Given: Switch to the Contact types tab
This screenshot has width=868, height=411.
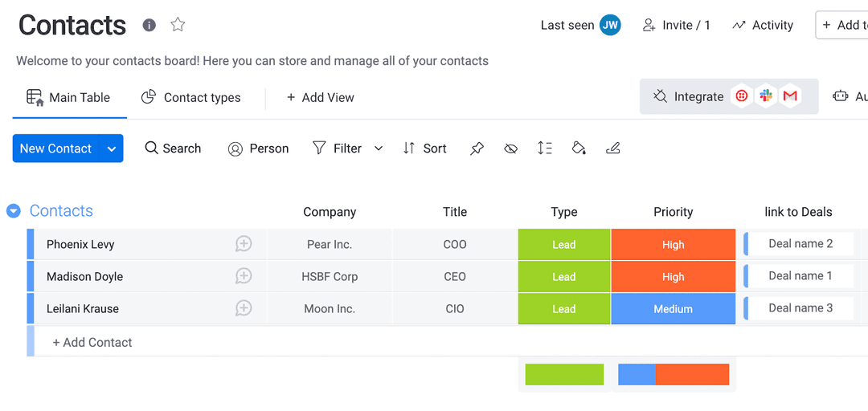Looking at the screenshot, I should coord(191,97).
